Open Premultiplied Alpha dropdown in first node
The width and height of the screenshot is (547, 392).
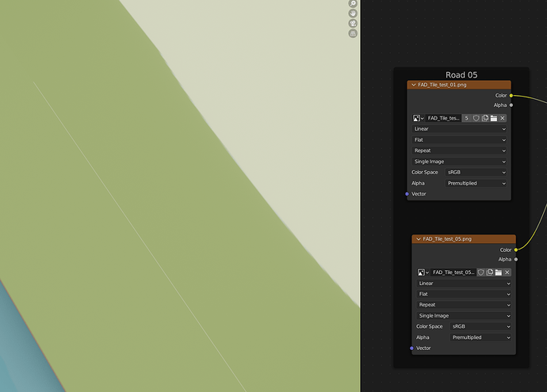coord(476,183)
